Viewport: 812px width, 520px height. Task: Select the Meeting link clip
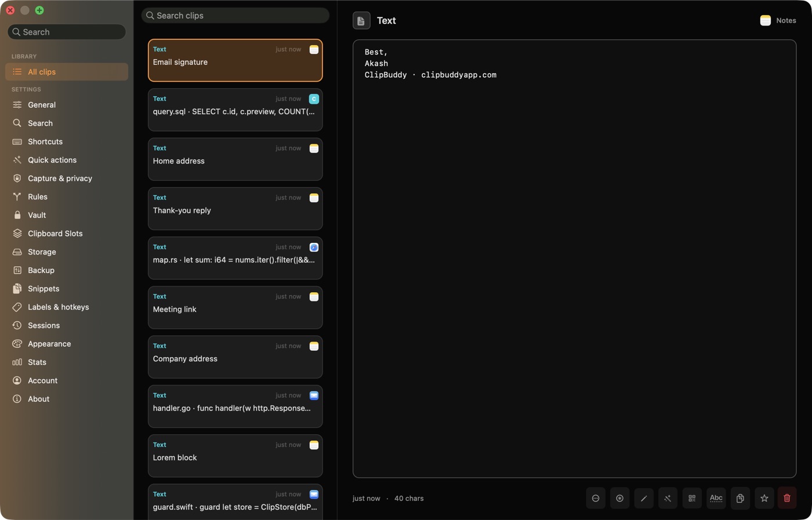point(235,307)
